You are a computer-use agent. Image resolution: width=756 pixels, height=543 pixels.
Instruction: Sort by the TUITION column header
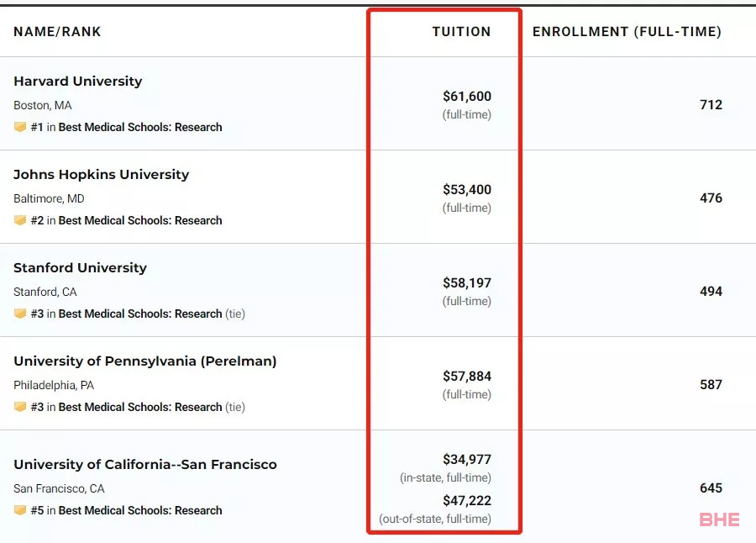[x=461, y=32]
